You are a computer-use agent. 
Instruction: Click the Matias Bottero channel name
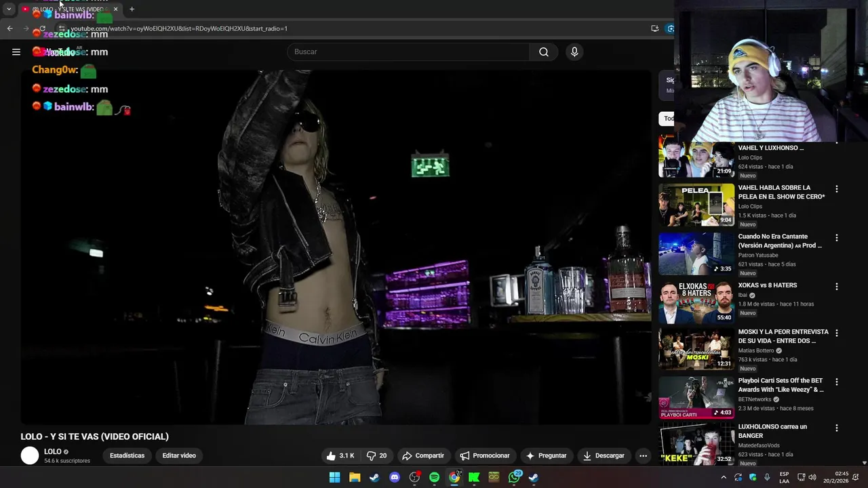pos(756,350)
